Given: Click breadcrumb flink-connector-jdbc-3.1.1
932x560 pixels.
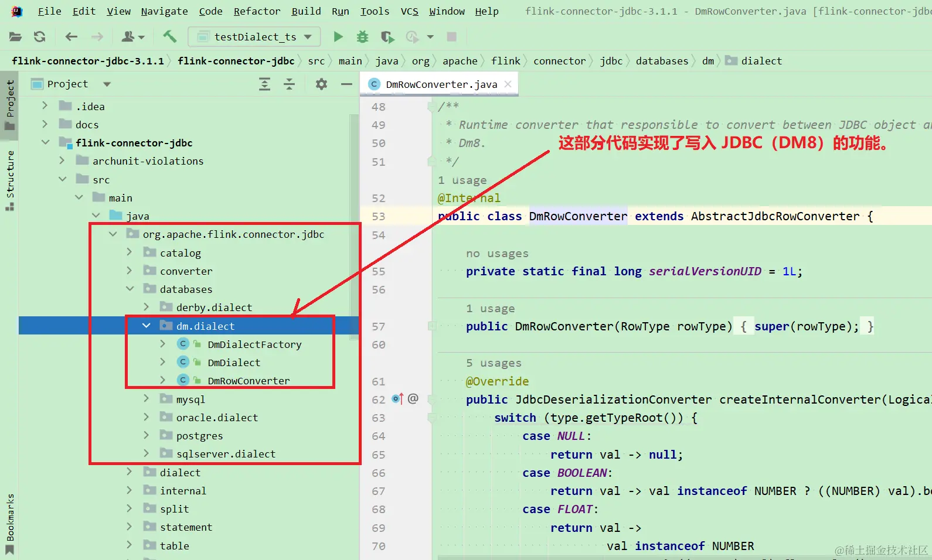Looking at the screenshot, I should 88,61.
